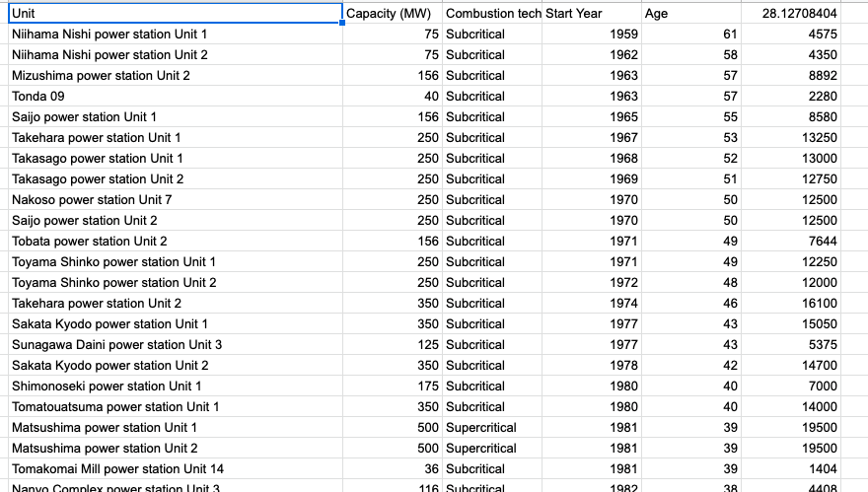Select 'Niihama Nishi power station Unit 2' cell
The width and height of the screenshot is (868, 492).
tap(176, 55)
